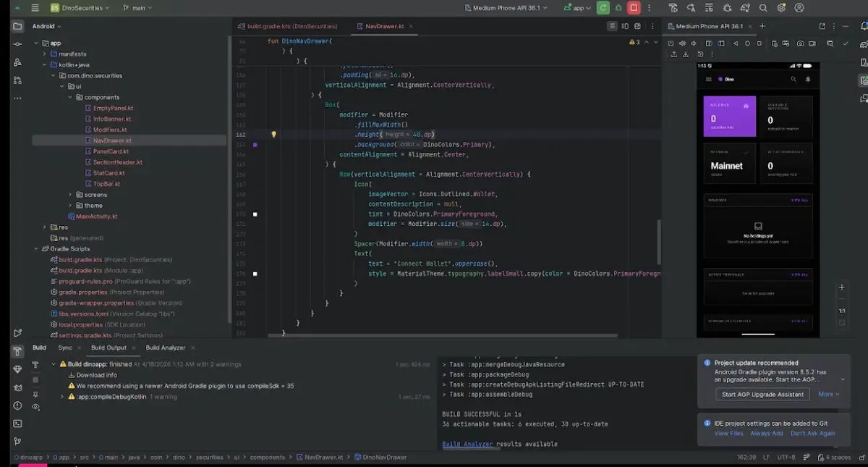Toggle pin of Build tool tab

click(x=35, y=394)
